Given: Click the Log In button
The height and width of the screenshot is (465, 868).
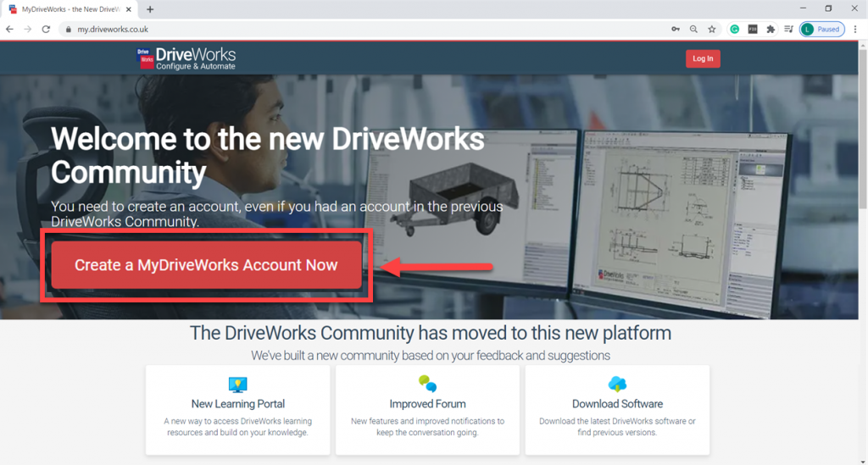Looking at the screenshot, I should [703, 58].
